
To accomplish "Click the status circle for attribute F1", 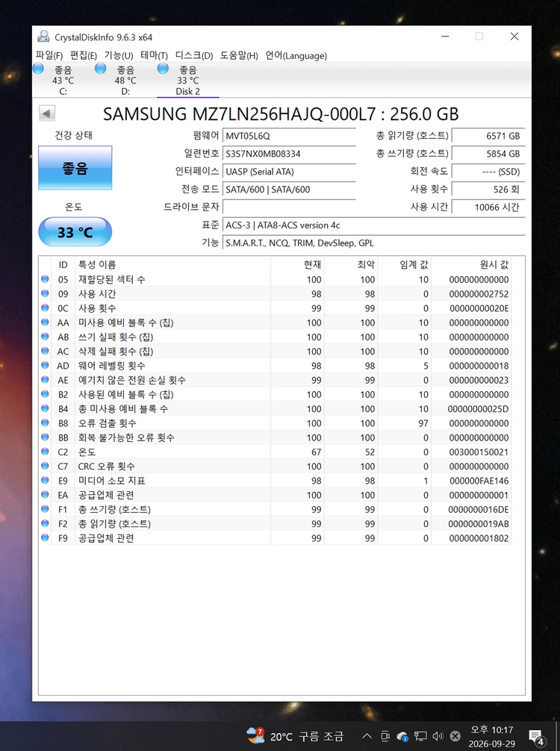I will 45,509.
